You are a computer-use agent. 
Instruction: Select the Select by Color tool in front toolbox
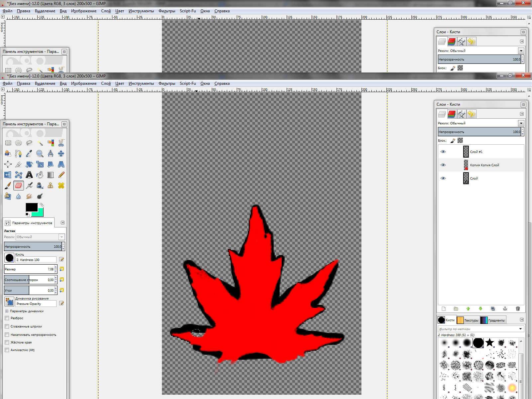51,143
